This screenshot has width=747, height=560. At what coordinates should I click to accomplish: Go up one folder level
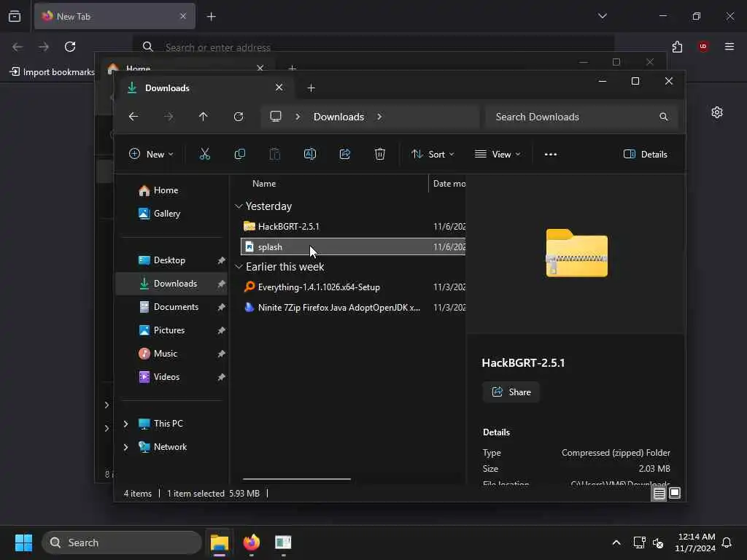pyautogui.click(x=204, y=117)
